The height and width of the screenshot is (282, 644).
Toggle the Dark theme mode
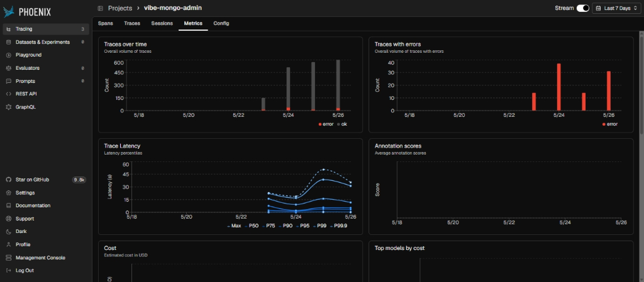(21, 232)
